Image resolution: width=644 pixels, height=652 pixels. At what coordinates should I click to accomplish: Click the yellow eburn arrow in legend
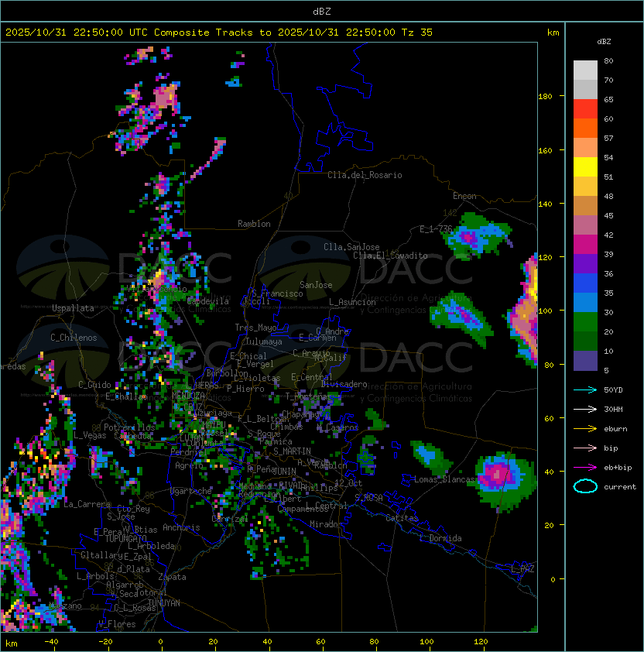click(x=585, y=429)
